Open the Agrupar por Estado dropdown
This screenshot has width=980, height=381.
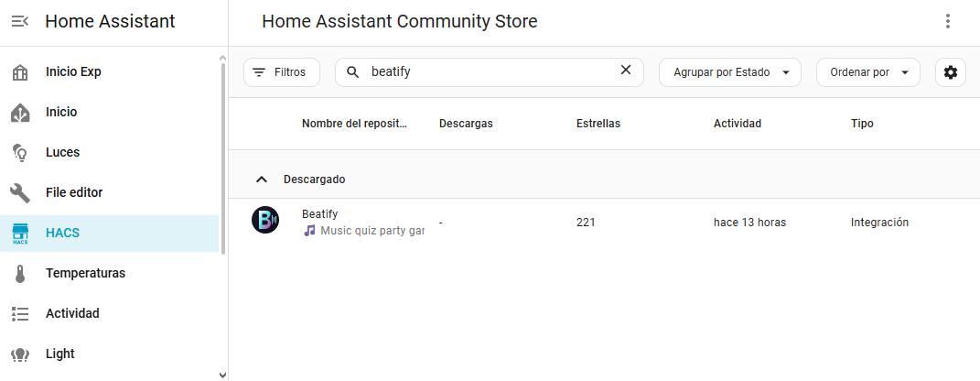[730, 72]
